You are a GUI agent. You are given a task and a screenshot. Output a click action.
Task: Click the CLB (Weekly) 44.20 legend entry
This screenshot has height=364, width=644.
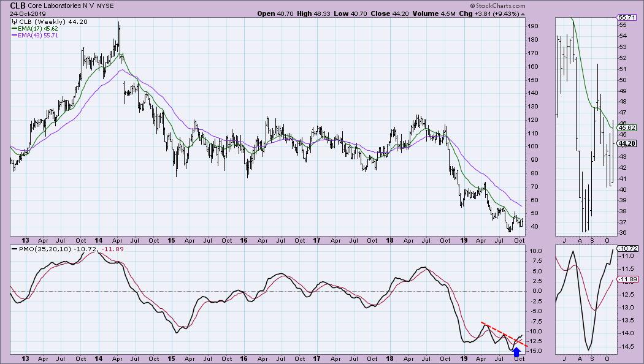tap(53, 21)
